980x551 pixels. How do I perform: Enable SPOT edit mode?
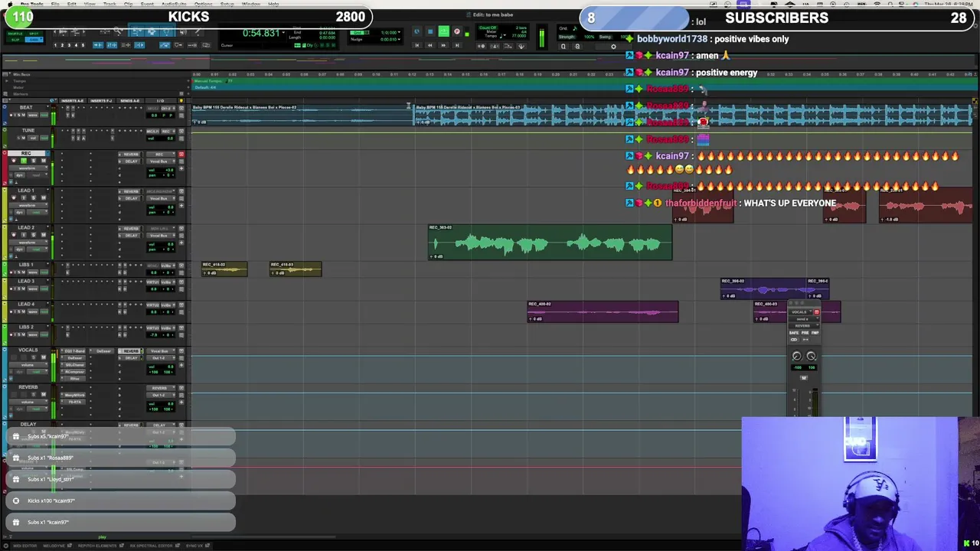tap(34, 34)
